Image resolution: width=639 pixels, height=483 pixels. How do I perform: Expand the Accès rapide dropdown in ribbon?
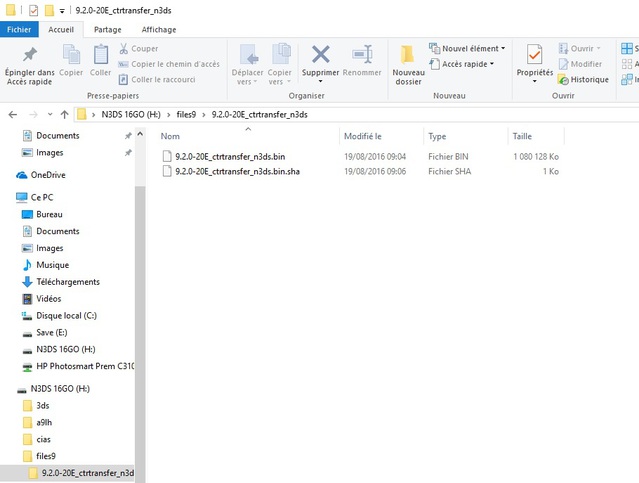[465, 64]
